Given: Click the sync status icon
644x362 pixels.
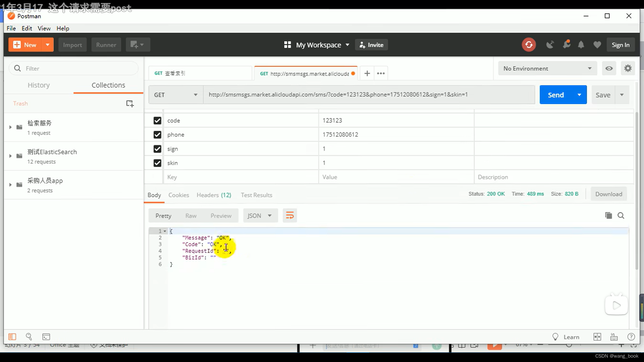Looking at the screenshot, I should [529, 45].
